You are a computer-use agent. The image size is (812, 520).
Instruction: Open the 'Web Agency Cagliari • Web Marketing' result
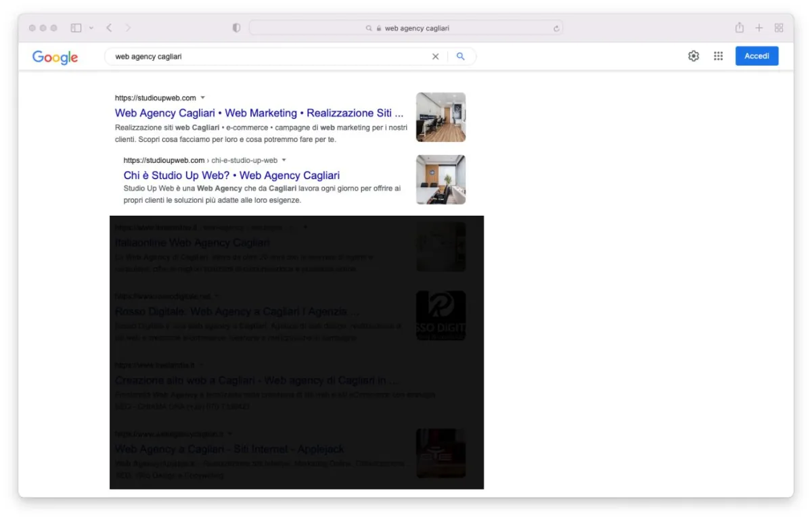[x=259, y=113]
